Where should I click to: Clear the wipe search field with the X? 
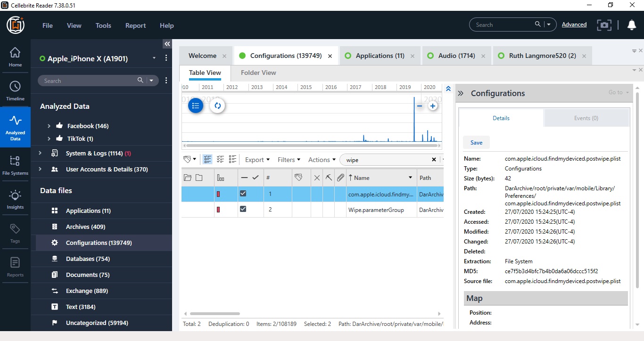click(x=433, y=160)
